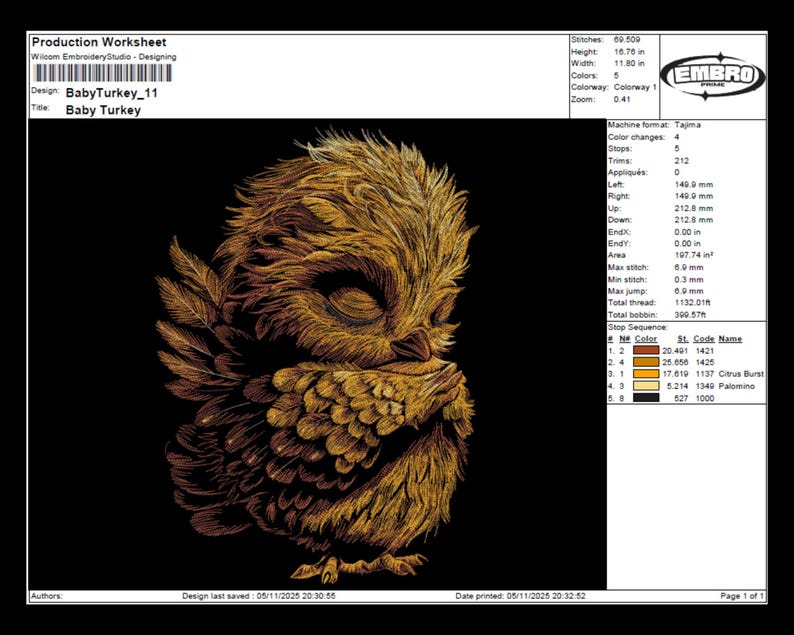
Task: Click the Code column header
Action: coord(704,339)
